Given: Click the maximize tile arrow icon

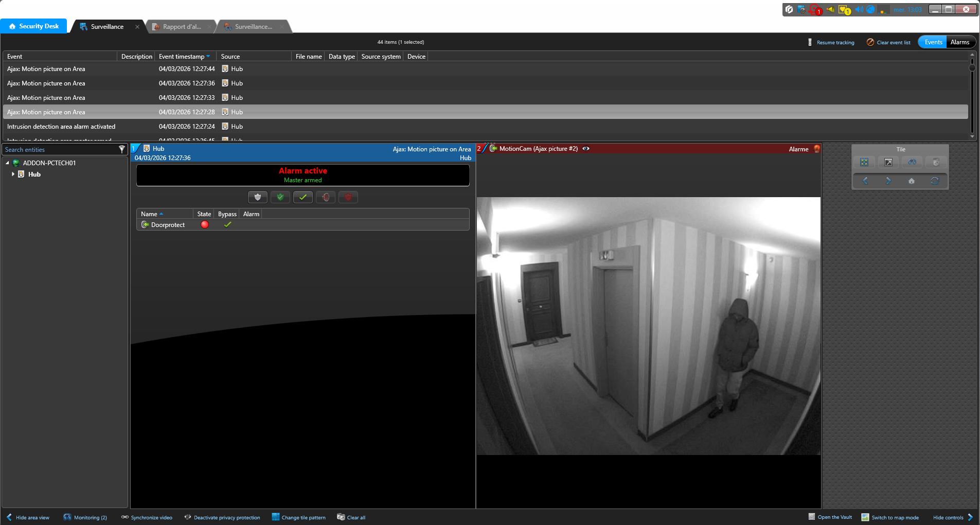Looking at the screenshot, I should [888, 163].
